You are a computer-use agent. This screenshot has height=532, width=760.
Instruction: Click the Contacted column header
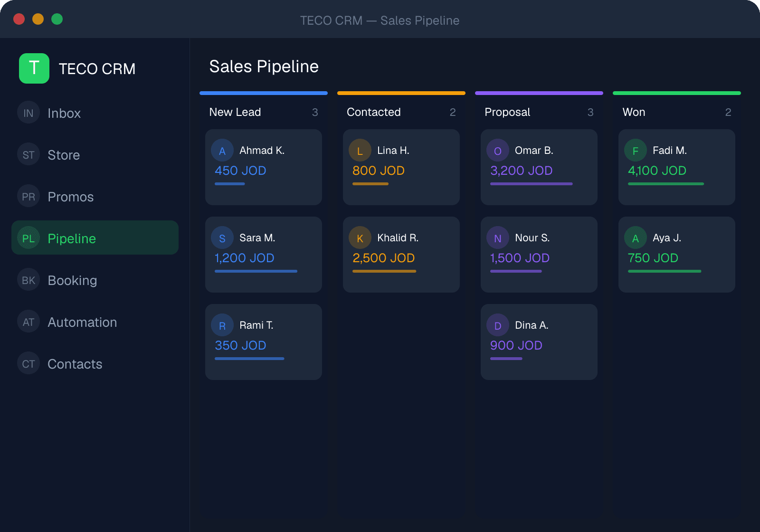tap(374, 112)
